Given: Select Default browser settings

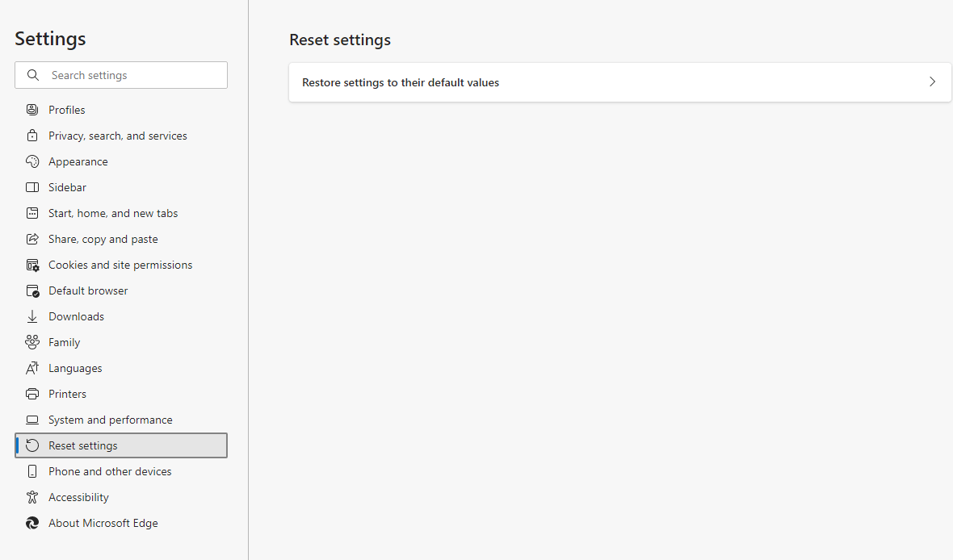Looking at the screenshot, I should 121,291.
